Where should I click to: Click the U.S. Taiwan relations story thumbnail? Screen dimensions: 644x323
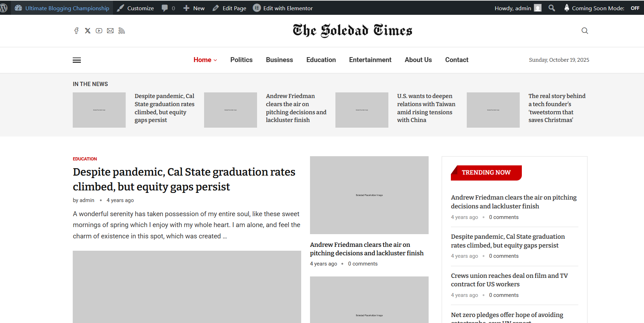click(362, 110)
